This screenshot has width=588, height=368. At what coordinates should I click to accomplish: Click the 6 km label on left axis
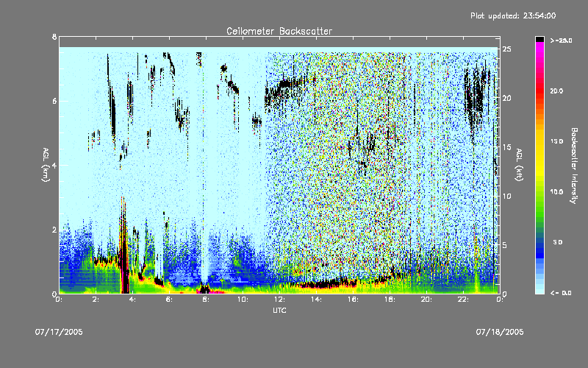click(x=54, y=101)
